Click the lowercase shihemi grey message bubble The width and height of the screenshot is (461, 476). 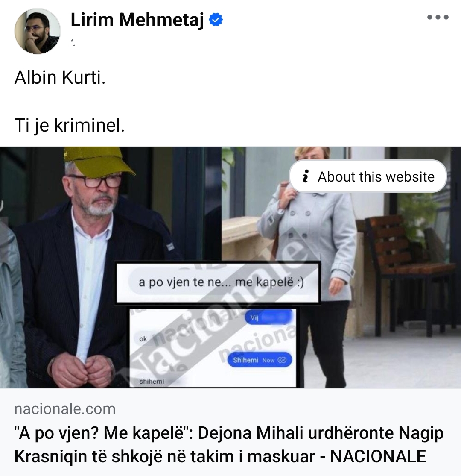[x=152, y=381]
